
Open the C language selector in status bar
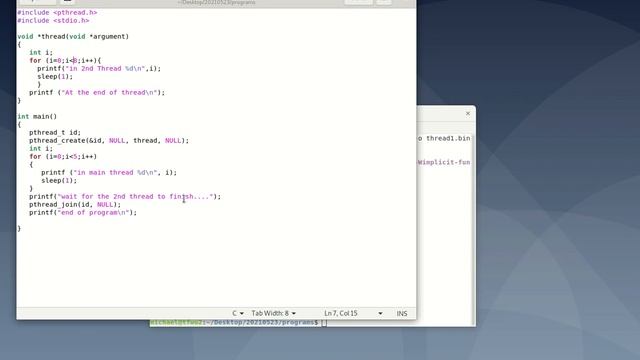[238, 313]
